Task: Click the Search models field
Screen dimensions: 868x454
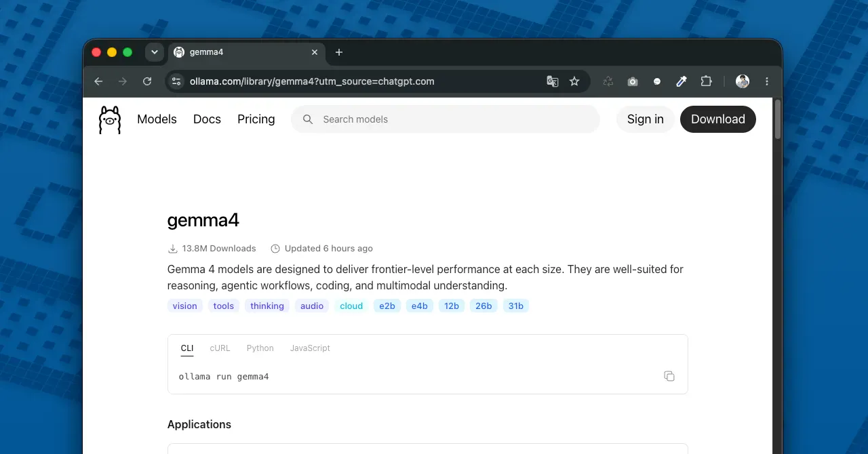Action: click(446, 119)
